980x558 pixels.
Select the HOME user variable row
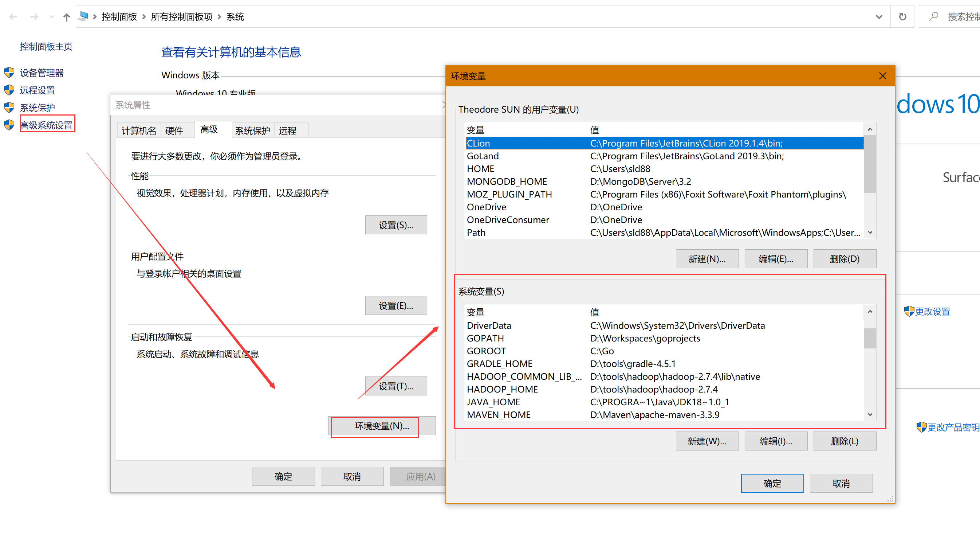point(664,169)
